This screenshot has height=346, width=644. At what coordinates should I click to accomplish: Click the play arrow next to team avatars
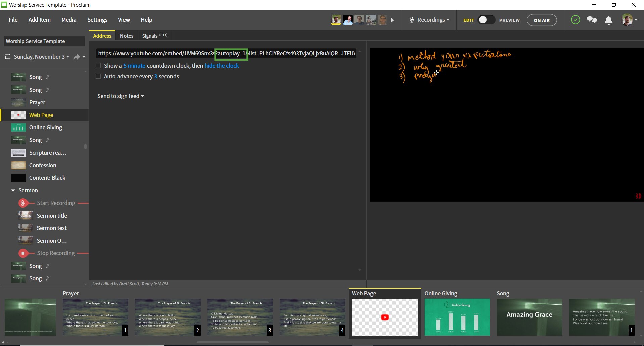point(393,20)
